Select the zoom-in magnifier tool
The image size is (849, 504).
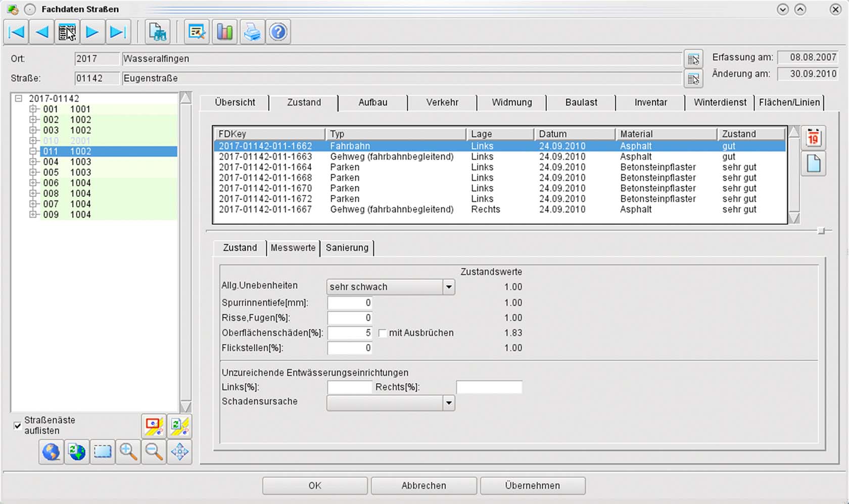tap(128, 451)
